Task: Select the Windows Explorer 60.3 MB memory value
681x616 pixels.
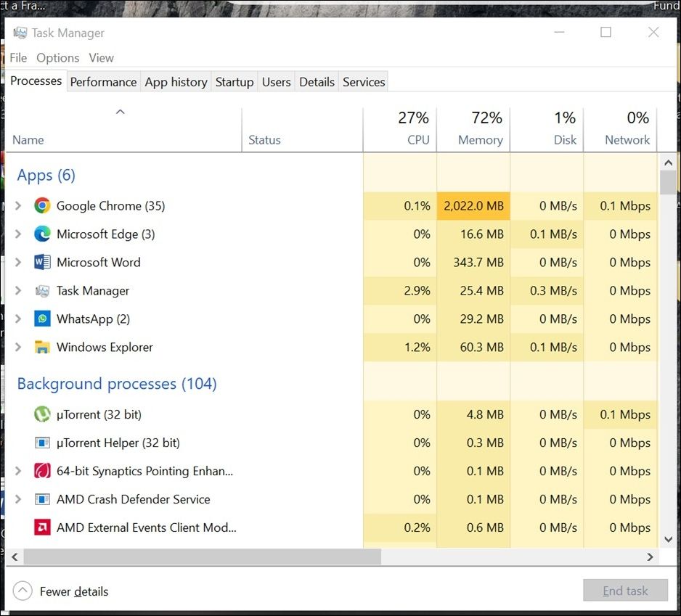Action: [x=473, y=348]
